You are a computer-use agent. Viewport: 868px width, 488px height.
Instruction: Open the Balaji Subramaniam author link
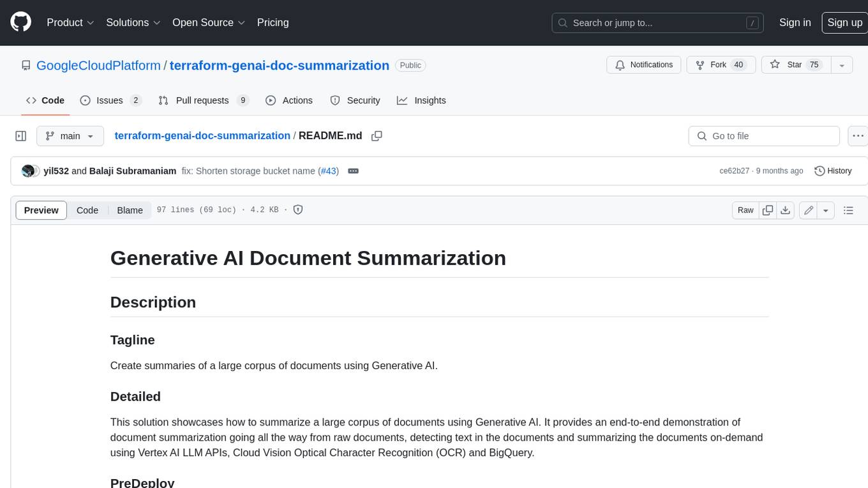click(x=133, y=171)
